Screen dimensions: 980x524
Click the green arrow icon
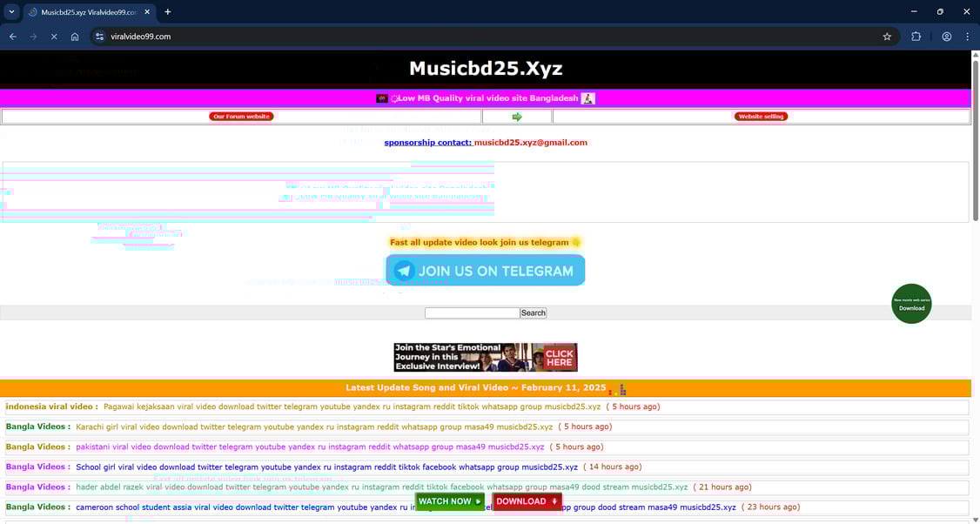click(517, 117)
